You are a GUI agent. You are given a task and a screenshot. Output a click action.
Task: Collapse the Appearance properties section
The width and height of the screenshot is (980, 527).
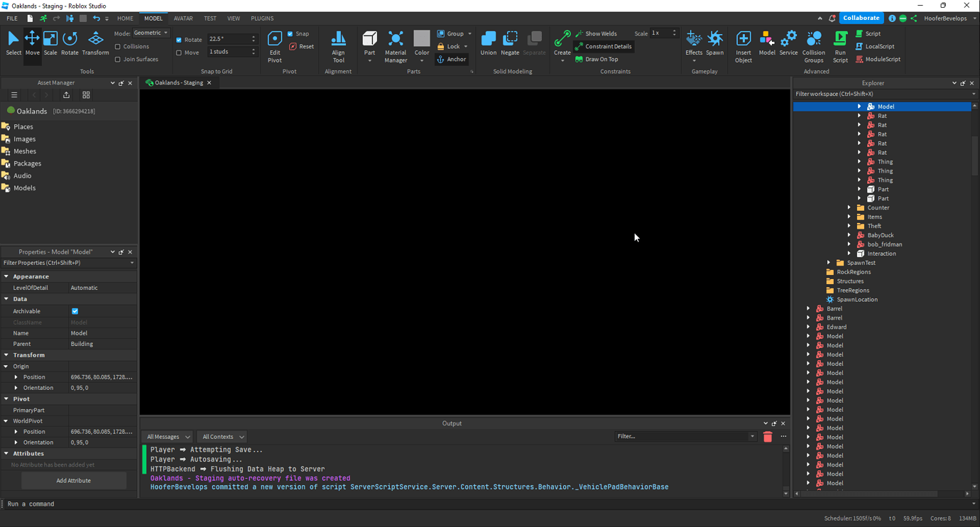(6, 276)
